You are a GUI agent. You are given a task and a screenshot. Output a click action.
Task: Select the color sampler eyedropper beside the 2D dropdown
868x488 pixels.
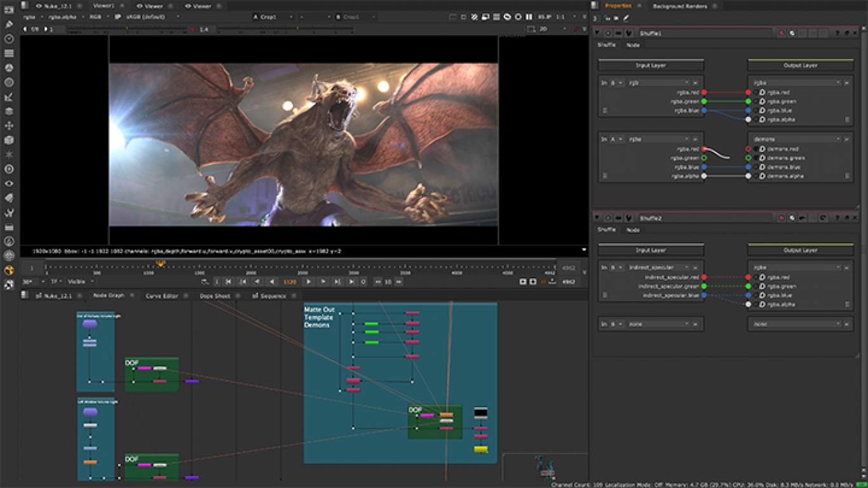(x=576, y=28)
